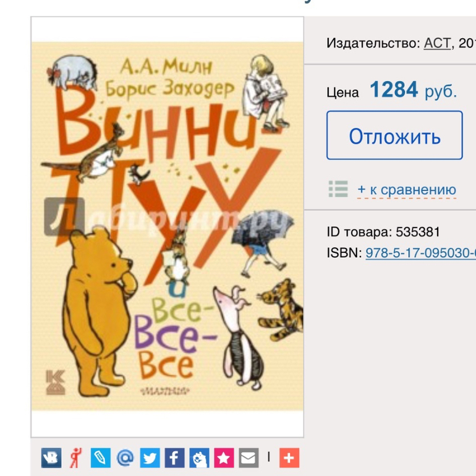Send the book by email envelope icon

[x=249, y=457]
